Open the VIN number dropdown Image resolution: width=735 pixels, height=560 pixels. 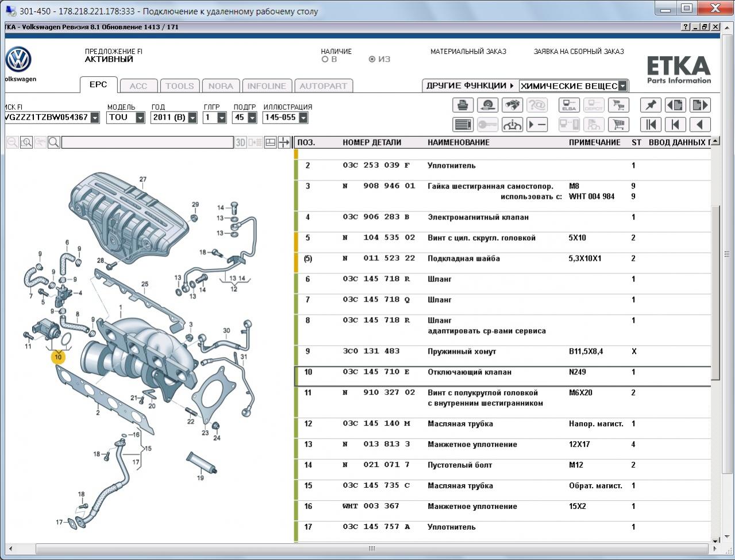95,117
